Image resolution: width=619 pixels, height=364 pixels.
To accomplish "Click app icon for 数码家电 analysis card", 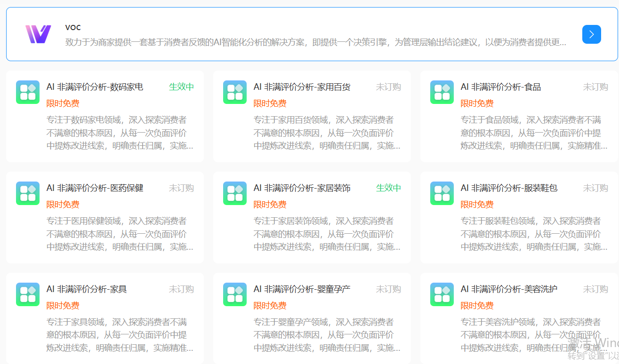I will pos(28,92).
